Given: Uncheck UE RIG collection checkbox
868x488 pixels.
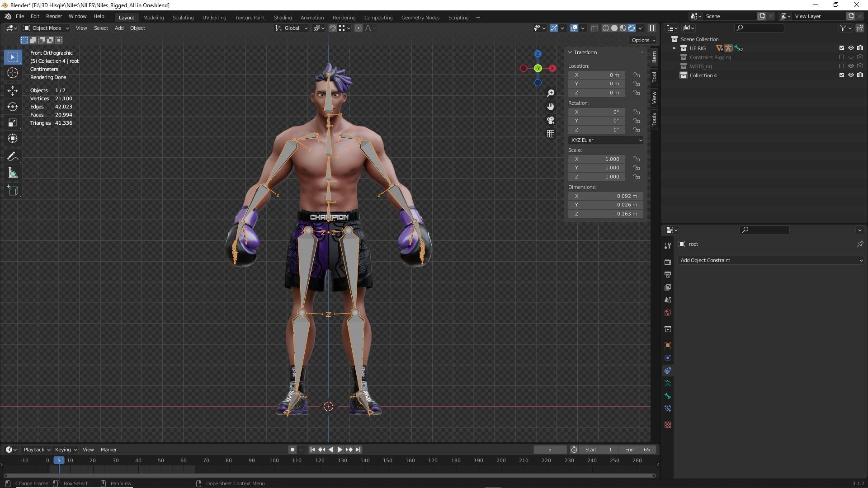Looking at the screenshot, I should tap(841, 48).
